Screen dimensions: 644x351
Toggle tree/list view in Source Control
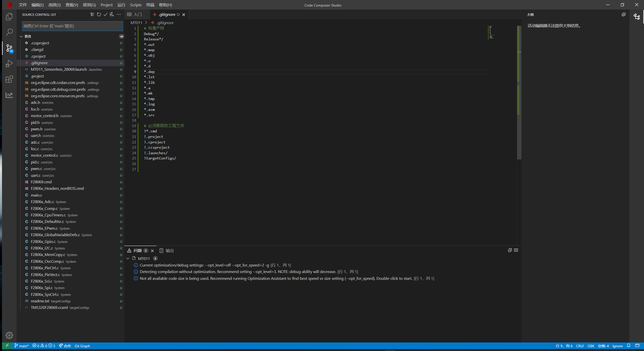click(92, 15)
